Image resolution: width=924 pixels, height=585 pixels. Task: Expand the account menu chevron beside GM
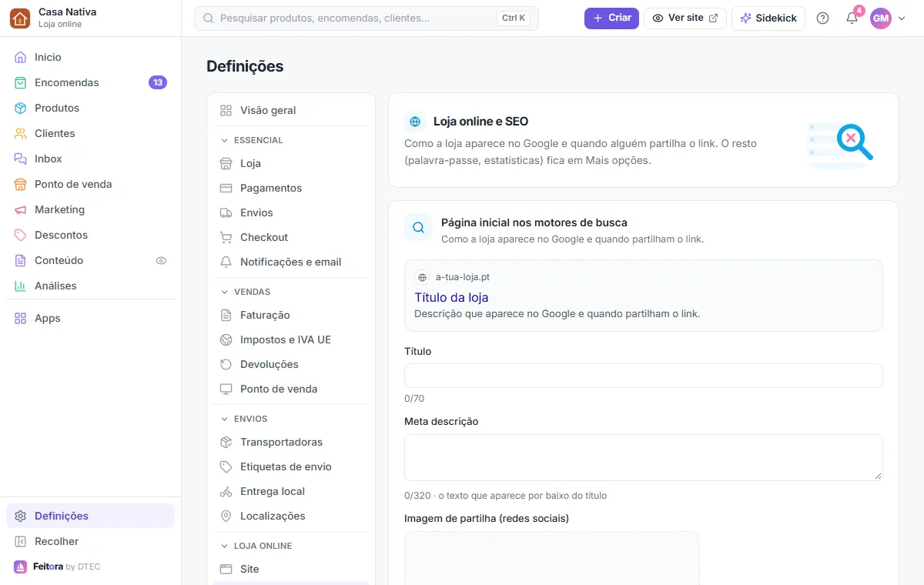tap(902, 18)
